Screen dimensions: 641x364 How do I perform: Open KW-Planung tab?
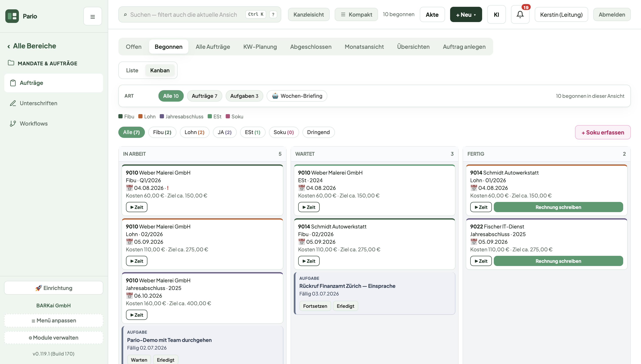coord(260,46)
